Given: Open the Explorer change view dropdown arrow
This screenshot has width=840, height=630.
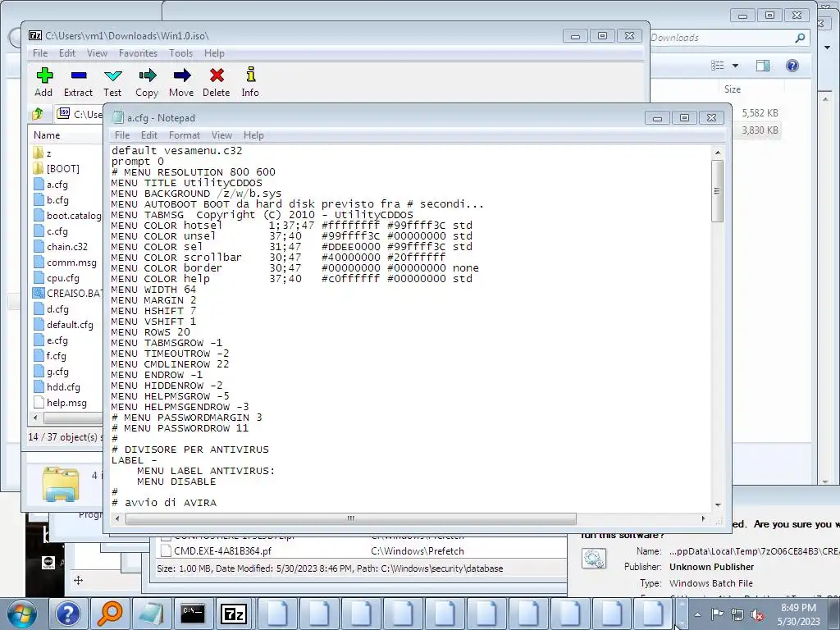Looking at the screenshot, I should 736,66.
